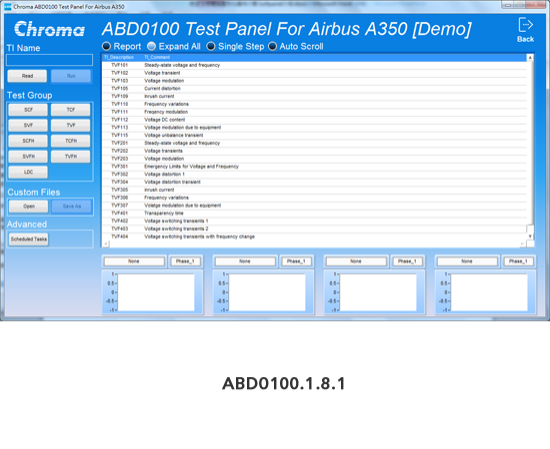Open fourth waveform Phase_1 selector
Viewport: 550px width, 449px height.
coord(518,261)
